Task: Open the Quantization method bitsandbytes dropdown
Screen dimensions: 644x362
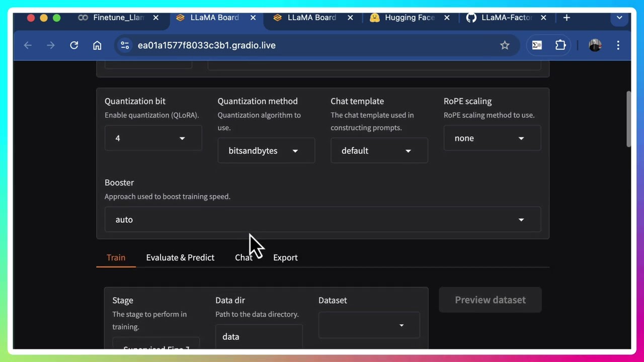Action: 266,151
